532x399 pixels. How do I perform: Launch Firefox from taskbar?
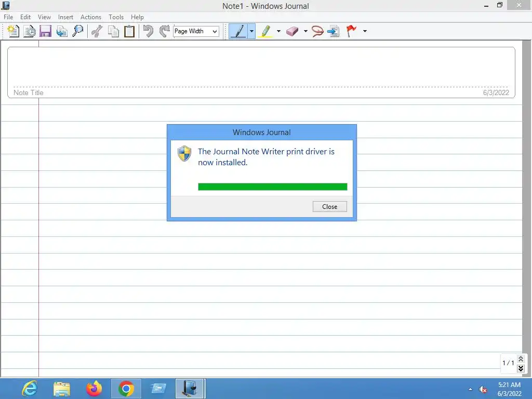(94, 389)
